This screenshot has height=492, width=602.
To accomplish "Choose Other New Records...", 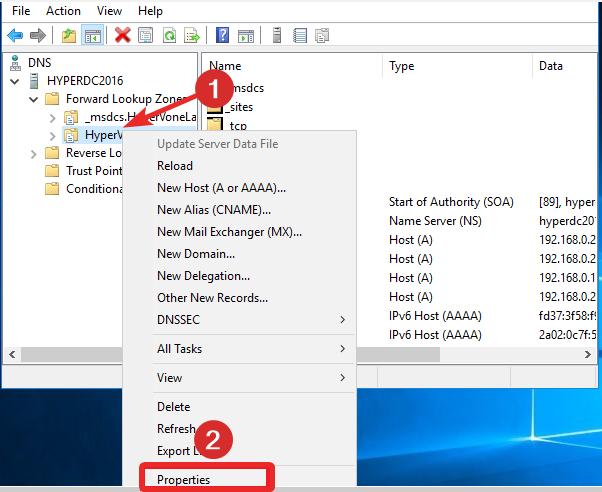I will pyautogui.click(x=212, y=298).
